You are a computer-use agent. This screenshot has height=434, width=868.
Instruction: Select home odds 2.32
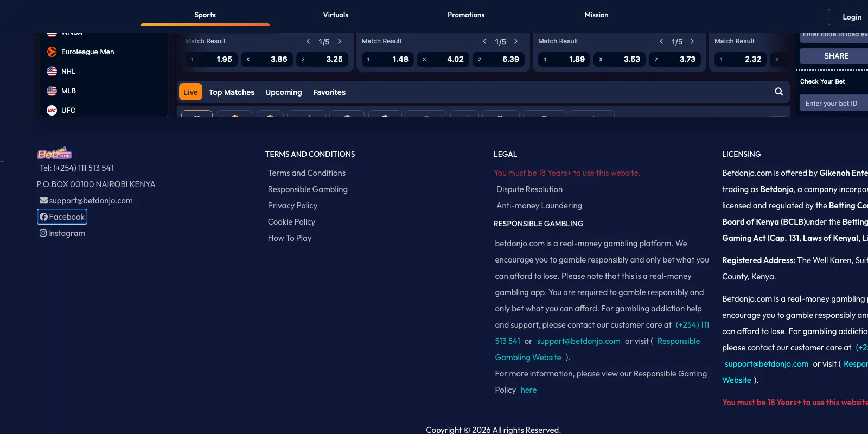(x=741, y=59)
